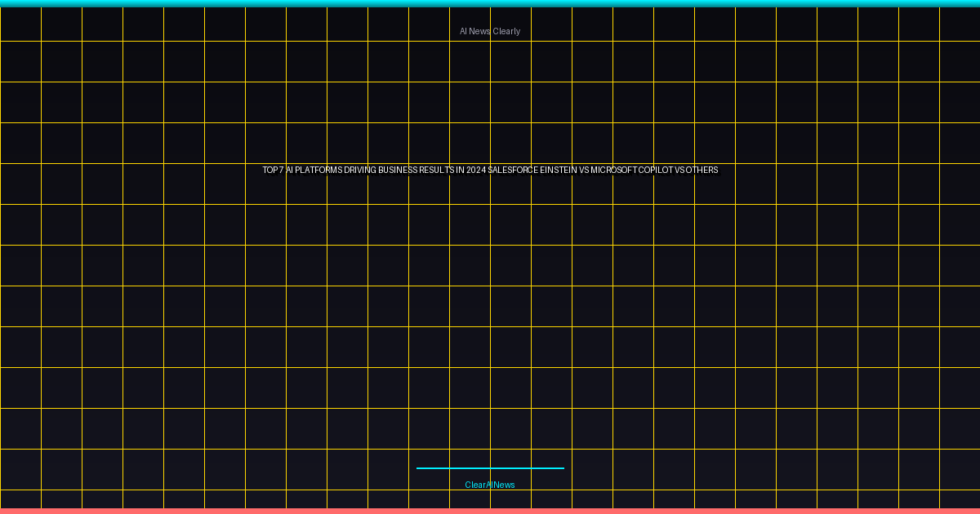Screen dimensions: 980x514
Task: Click the first VS in the headline
Action: 584,170
